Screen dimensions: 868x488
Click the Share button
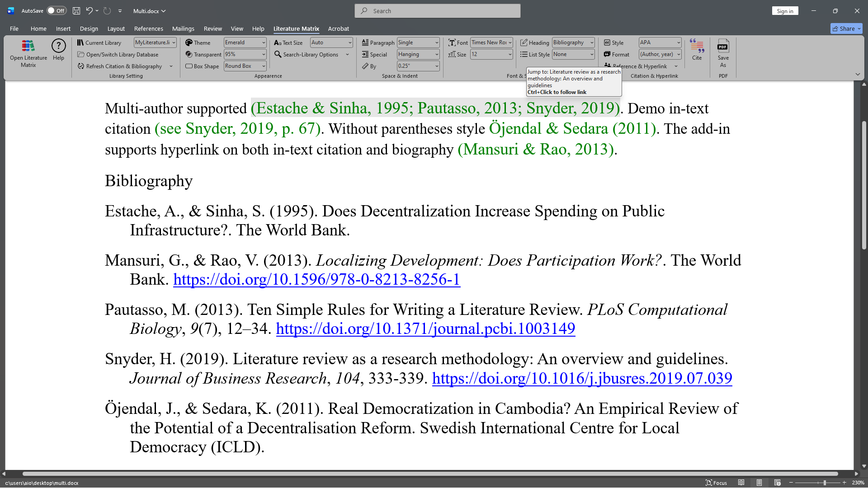coord(846,28)
